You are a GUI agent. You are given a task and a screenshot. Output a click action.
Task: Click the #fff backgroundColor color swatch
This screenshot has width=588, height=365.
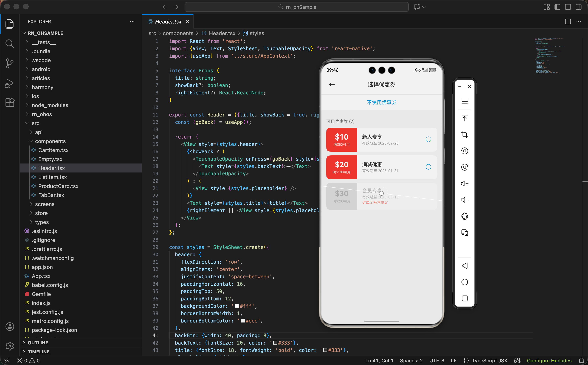pyautogui.click(x=237, y=306)
